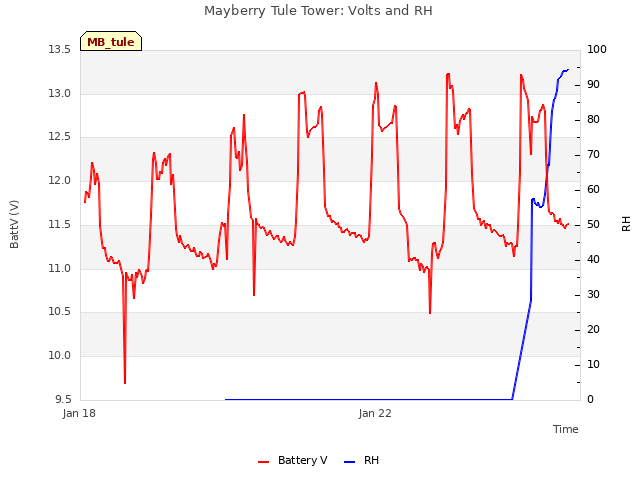This screenshot has width=640, height=480.
Task: Select the chart title 'Mayberry Tule Tower: Volts and RH'
Action: pos(318,11)
